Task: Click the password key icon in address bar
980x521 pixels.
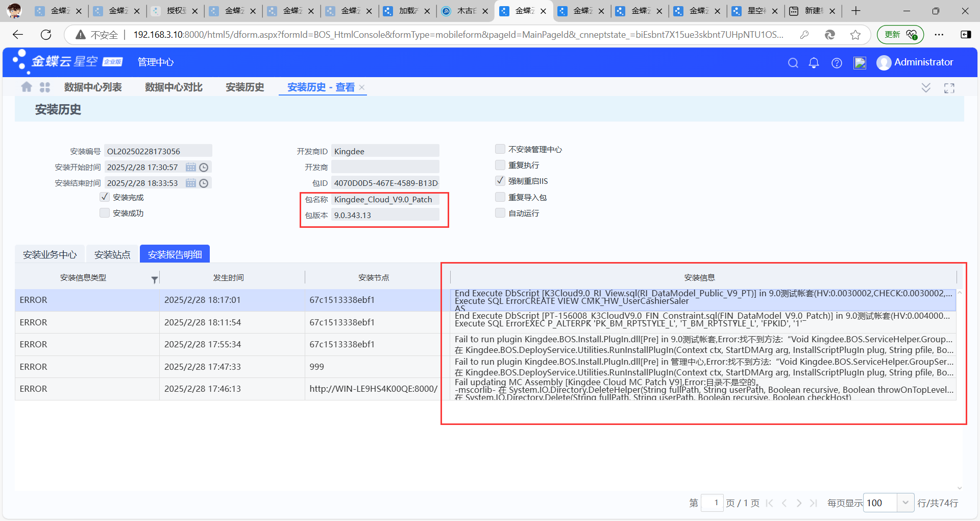Action: pyautogui.click(x=804, y=34)
